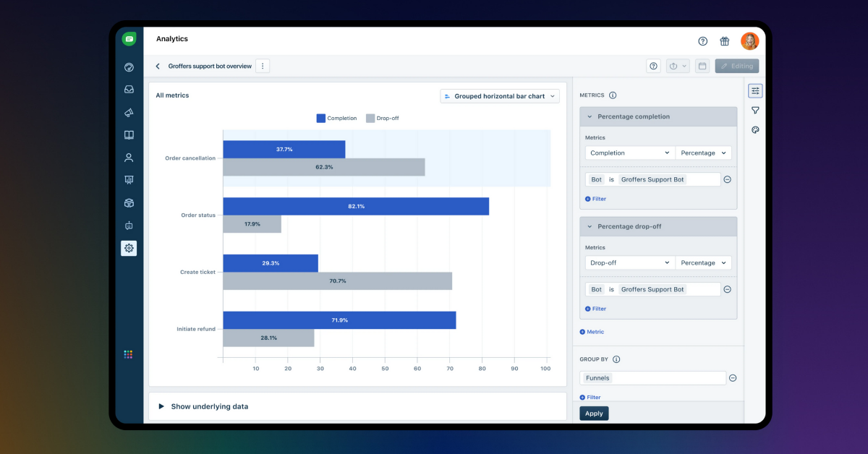Click the 82.1% Order status completion bar
Image resolution: width=868 pixels, height=454 pixels.
click(x=356, y=206)
